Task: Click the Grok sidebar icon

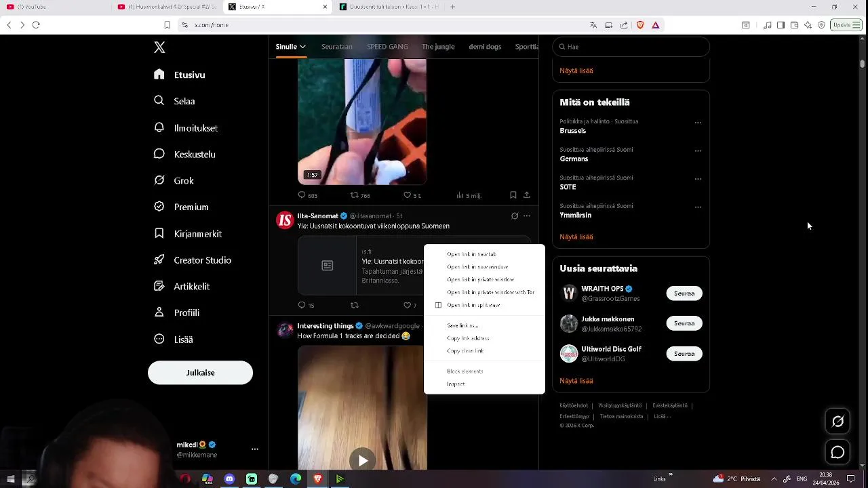Action: [x=159, y=180]
